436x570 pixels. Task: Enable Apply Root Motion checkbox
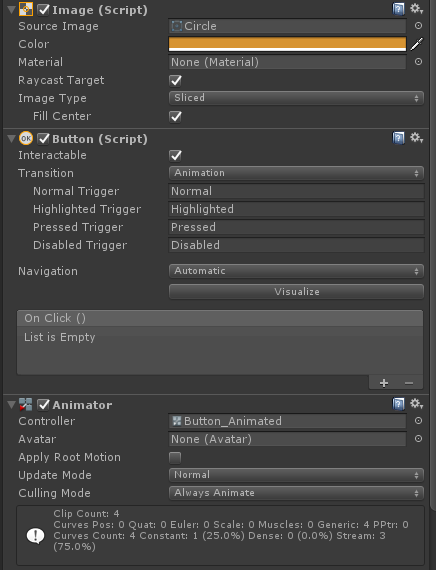click(175, 457)
